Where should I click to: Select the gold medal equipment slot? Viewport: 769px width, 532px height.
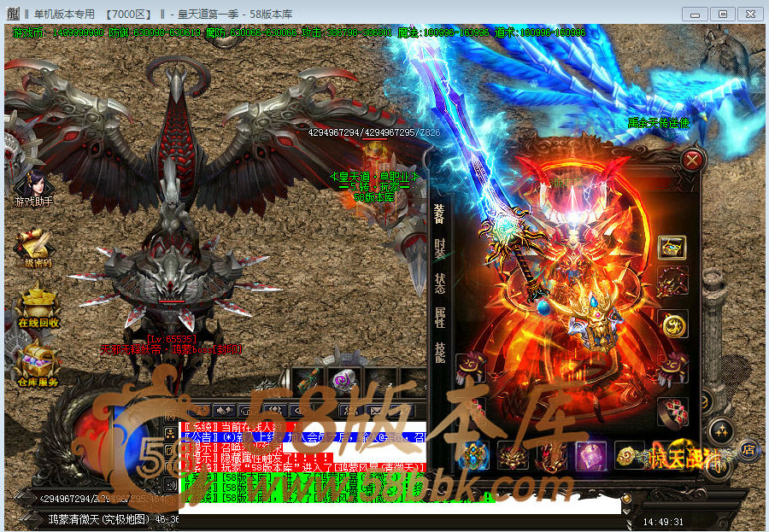(672, 324)
